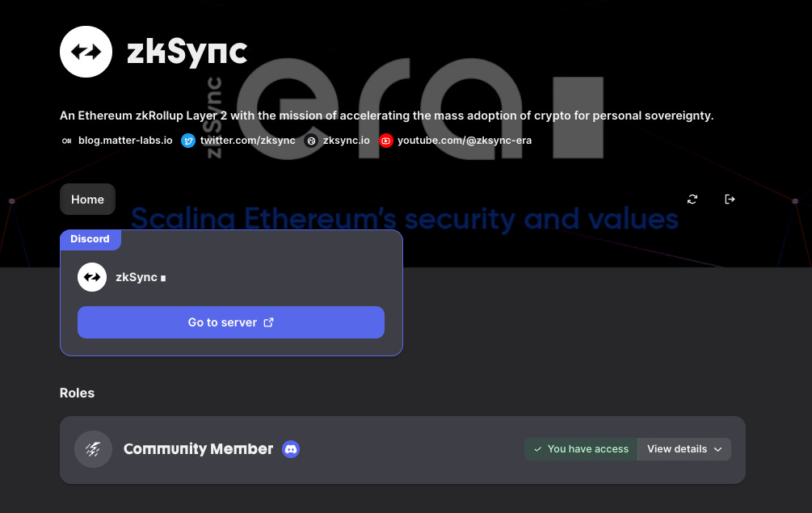
Task: Open the blog.matter-labs.io link
Action: pos(125,141)
